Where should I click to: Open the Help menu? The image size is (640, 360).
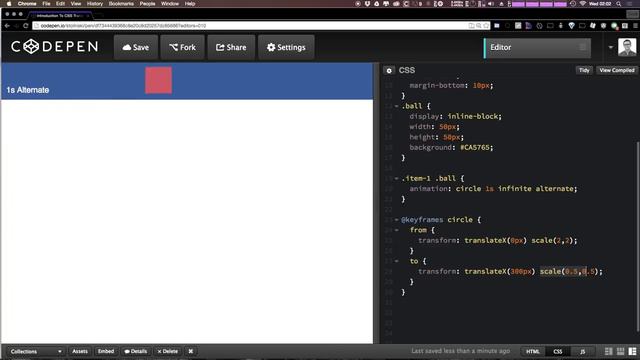tap(190, 4)
